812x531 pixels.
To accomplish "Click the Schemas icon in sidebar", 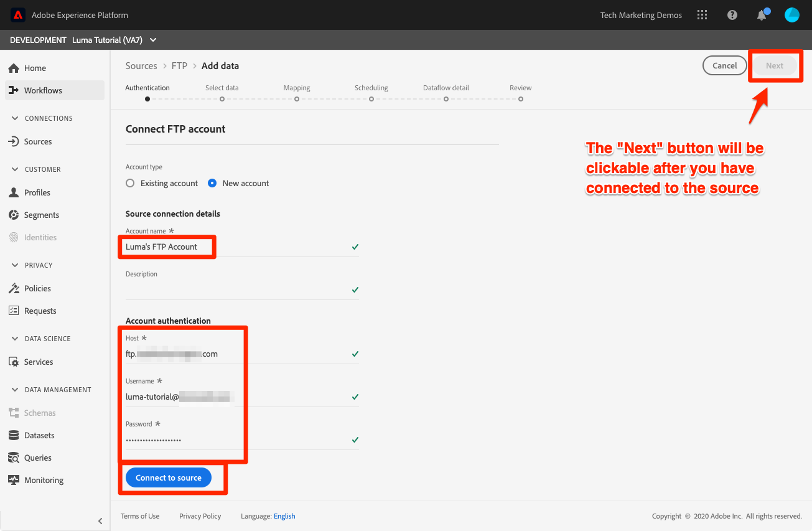I will tap(14, 413).
